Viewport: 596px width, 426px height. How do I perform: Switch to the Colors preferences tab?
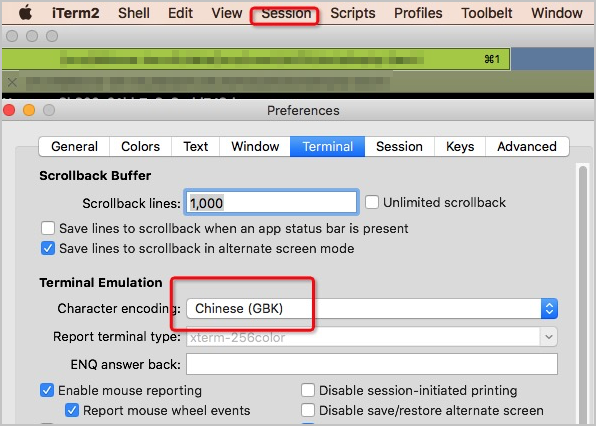140,146
